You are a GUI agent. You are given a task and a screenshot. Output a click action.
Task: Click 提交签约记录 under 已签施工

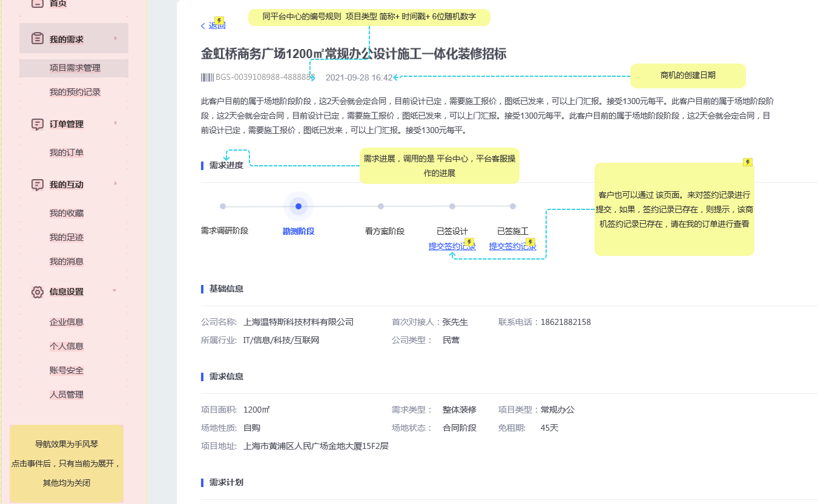[512, 246]
